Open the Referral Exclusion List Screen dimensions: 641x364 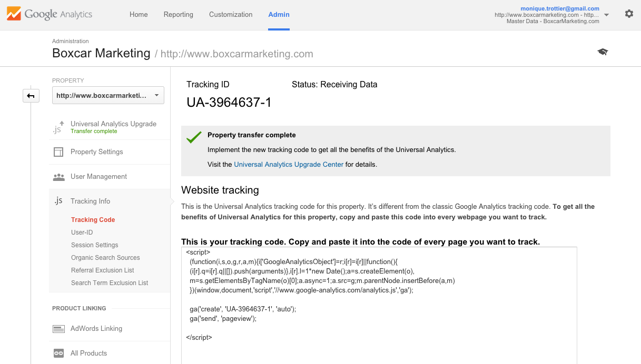point(103,270)
